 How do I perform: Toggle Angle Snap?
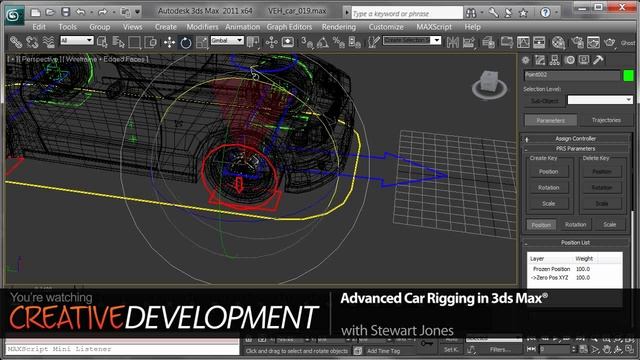(322, 42)
